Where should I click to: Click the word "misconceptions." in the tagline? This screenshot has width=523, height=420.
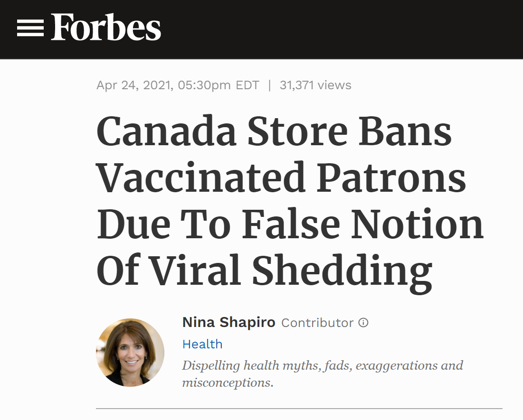(228, 383)
